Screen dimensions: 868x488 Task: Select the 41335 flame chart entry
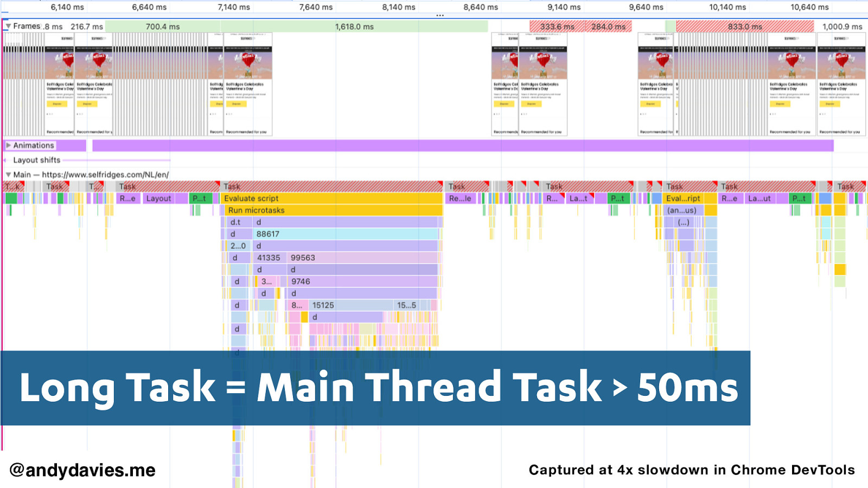(269, 258)
